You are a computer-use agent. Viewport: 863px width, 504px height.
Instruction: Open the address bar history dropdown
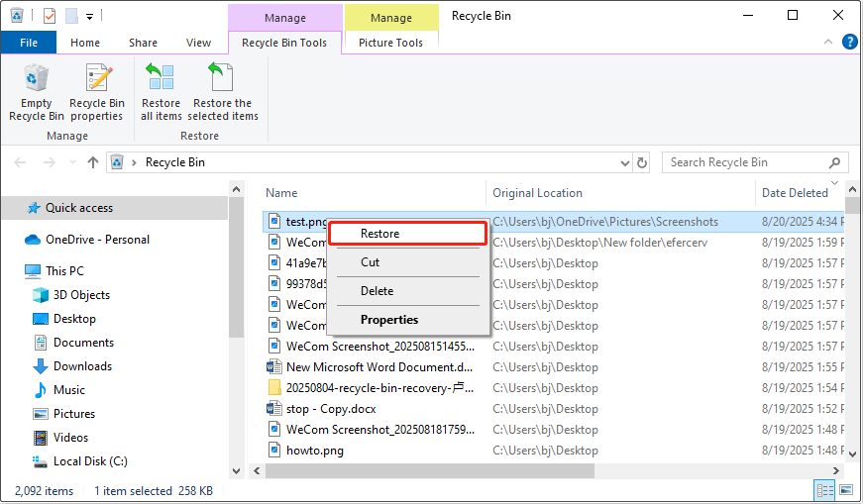(x=624, y=162)
